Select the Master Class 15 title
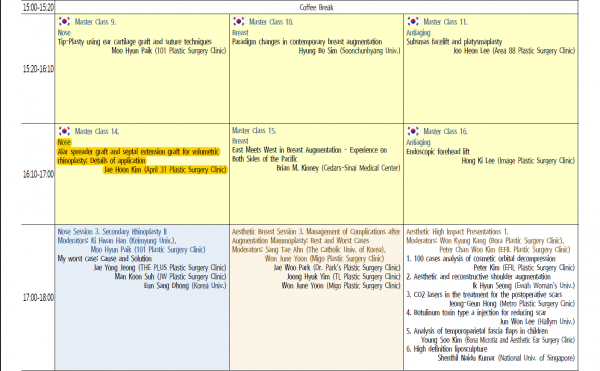Image resolution: width=600 pixels, height=371 pixels. tap(254, 131)
